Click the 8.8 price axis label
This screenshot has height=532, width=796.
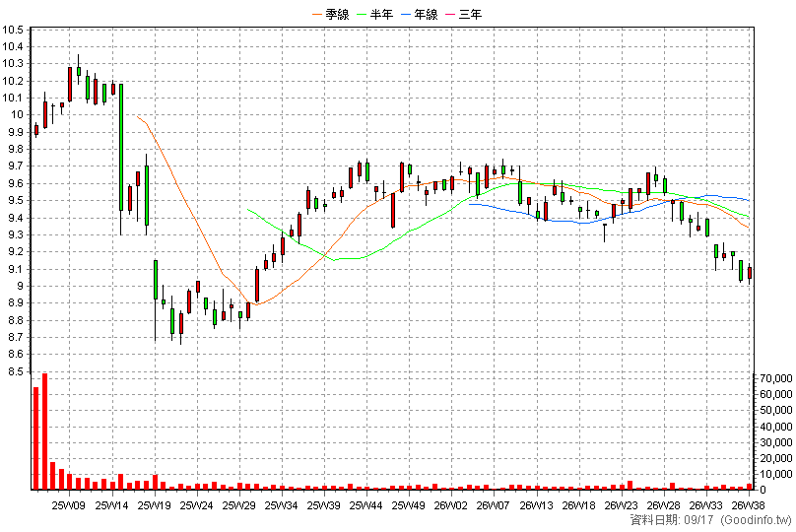coord(16,321)
